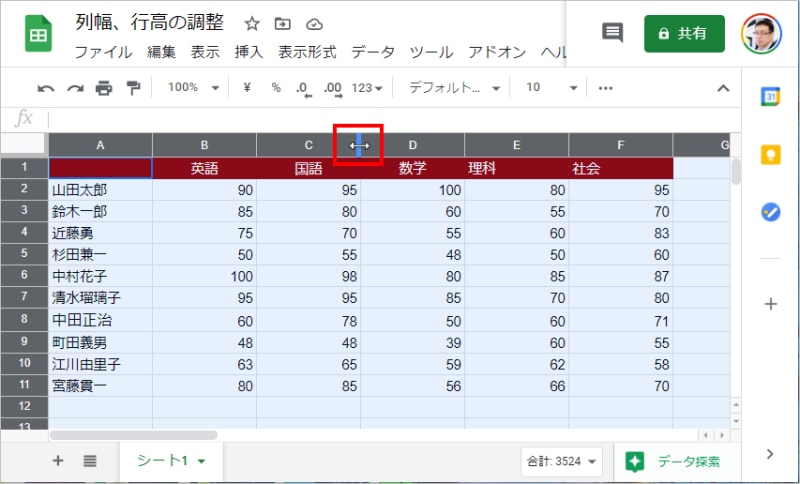Star this spreadsheet
The image size is (800, 484).
pos(252,23)
